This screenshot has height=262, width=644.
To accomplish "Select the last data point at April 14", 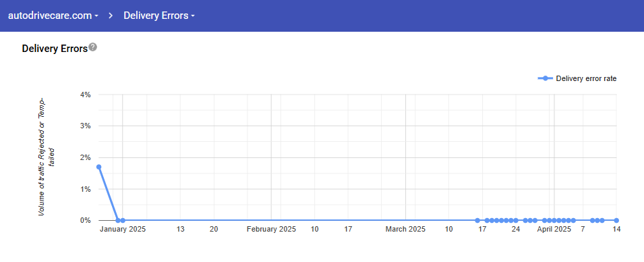I will (x=616, y=220).
